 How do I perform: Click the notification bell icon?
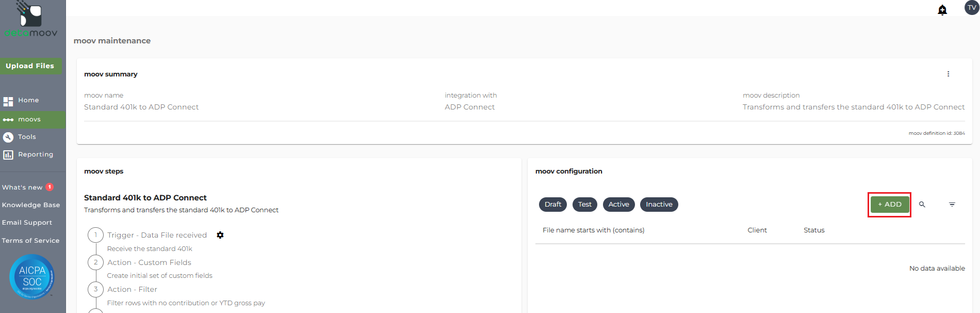coord(942,10)
